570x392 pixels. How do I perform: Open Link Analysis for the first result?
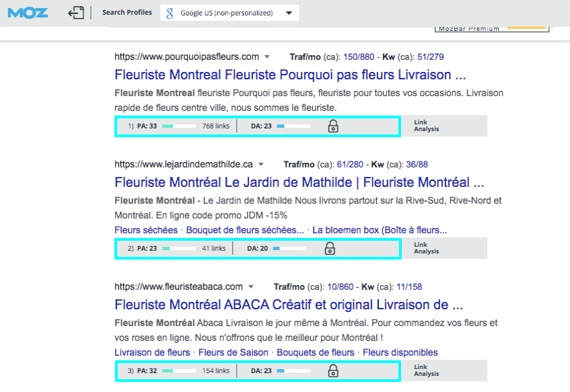[x=425, y=126]
